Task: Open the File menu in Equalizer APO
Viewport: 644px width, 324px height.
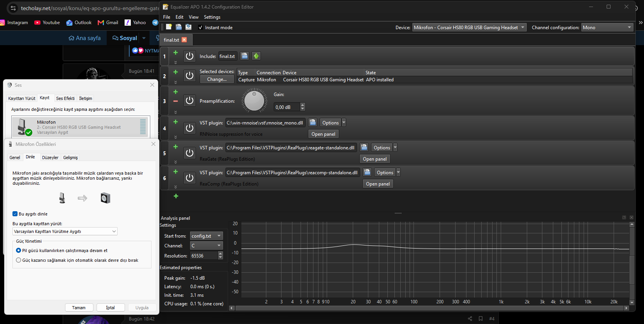Action: tap(167, 17)
